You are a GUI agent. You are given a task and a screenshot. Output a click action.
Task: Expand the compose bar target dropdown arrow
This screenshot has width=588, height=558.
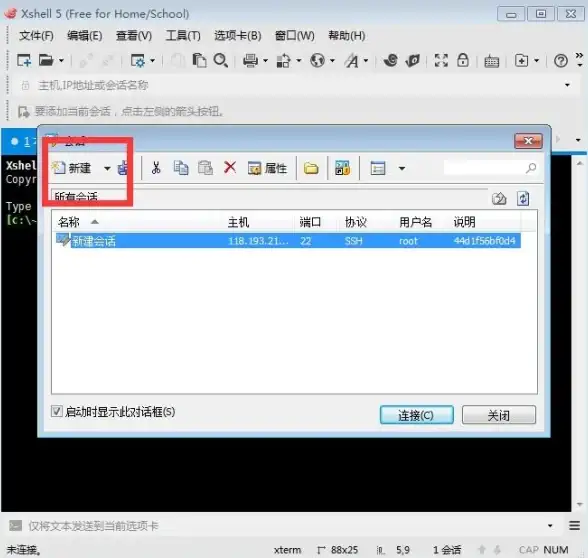[x=550, y=526]
